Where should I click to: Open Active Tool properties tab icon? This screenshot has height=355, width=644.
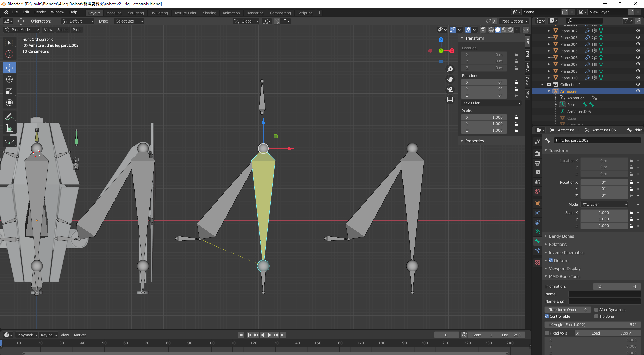(x=537, y=141)
